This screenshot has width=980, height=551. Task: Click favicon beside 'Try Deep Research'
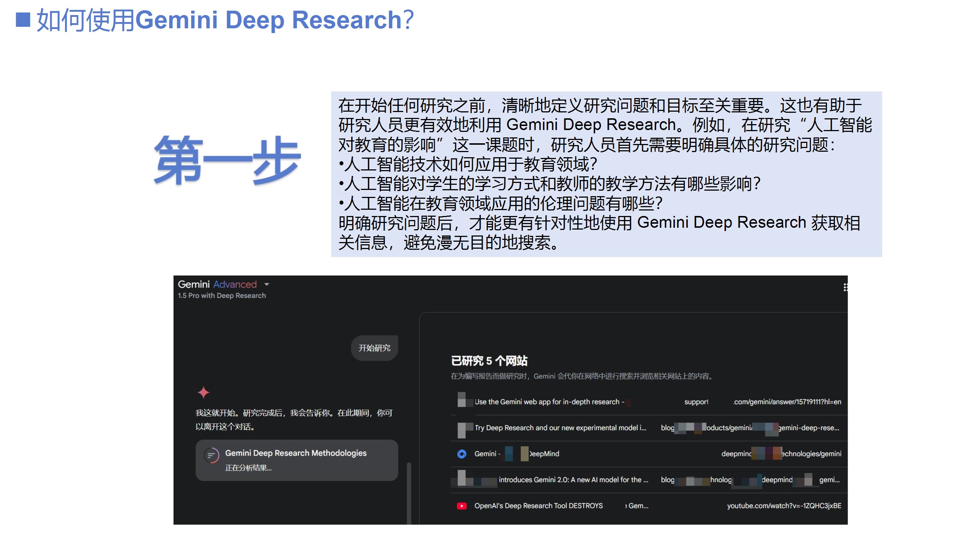click(461, 430)
